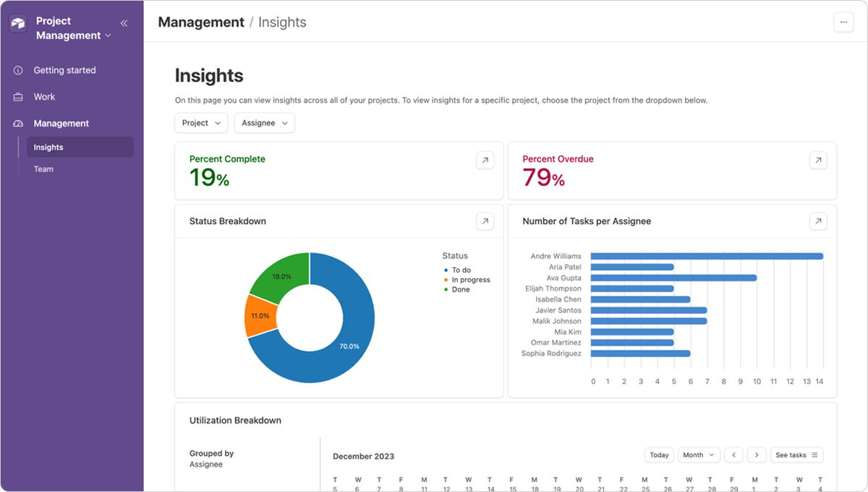
Task: Expand the Number of Tasks per Assignee chart
Action: pos(817,221)
